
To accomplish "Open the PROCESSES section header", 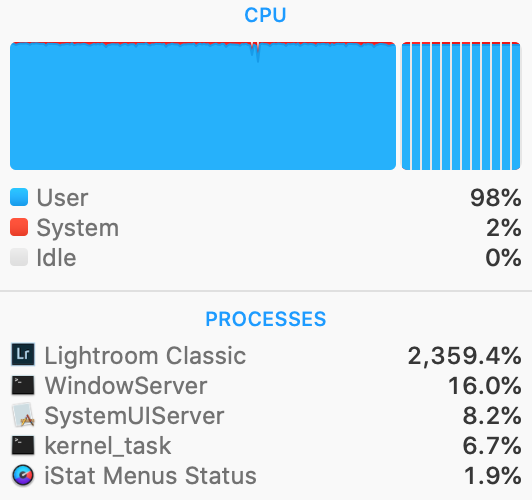I will pos(266,319).
